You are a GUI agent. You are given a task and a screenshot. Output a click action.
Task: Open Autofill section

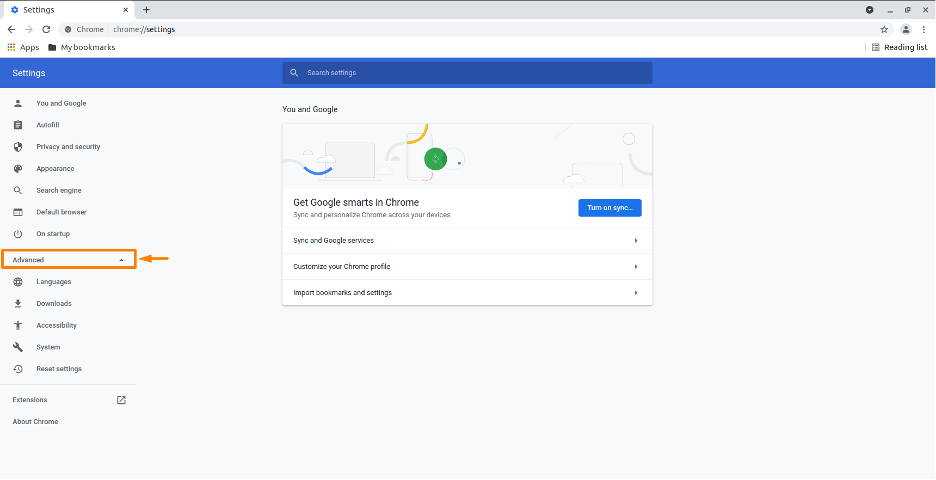tap(48, 125)
